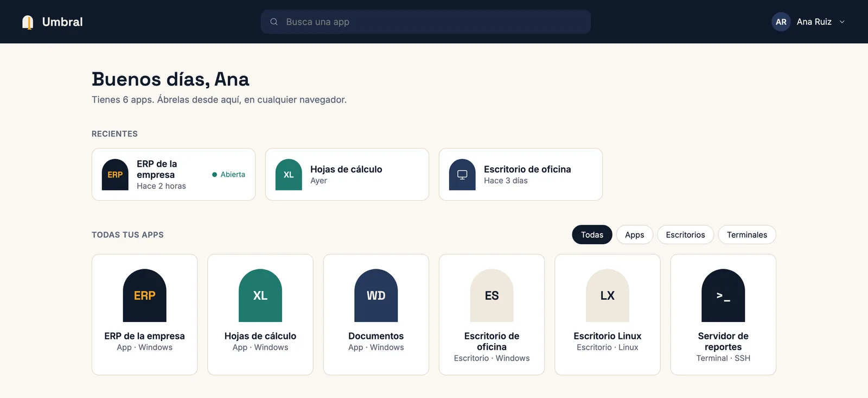Click the Umbral logo icon
This screenshot has height=398, width=868.
(28, 22)
